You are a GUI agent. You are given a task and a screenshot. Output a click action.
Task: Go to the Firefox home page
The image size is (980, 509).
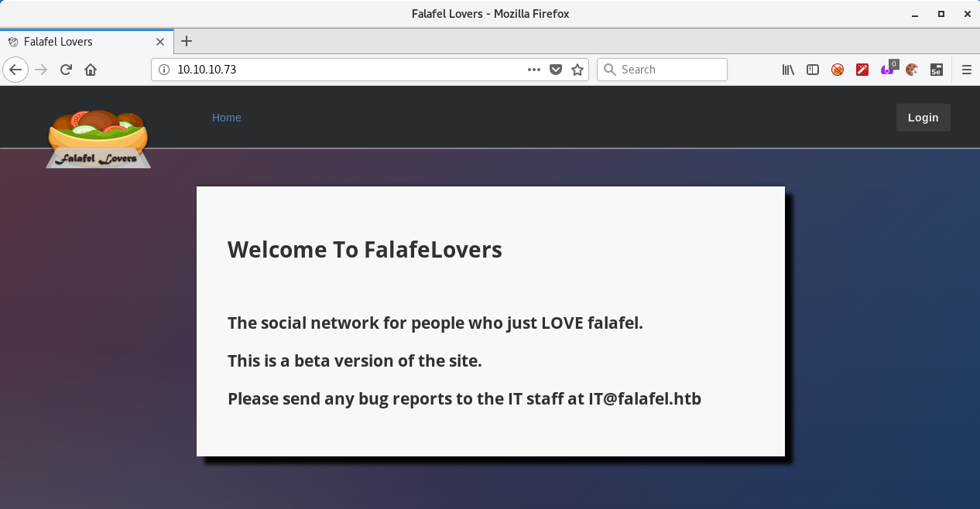pyautogui.click(x=91, y=70)
